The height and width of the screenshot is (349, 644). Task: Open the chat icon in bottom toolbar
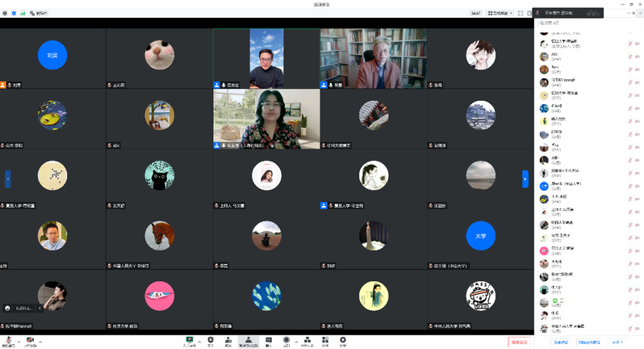(269, 341)
